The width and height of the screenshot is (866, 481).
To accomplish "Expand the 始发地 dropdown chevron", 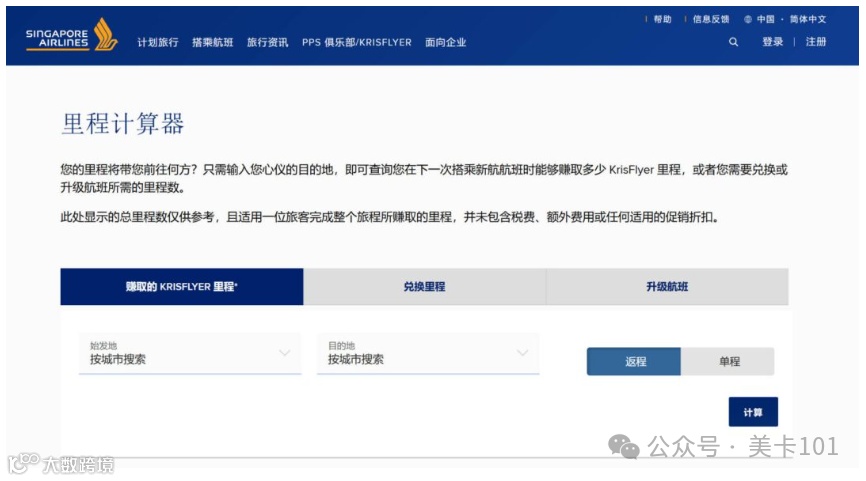I will coord(284,352).
